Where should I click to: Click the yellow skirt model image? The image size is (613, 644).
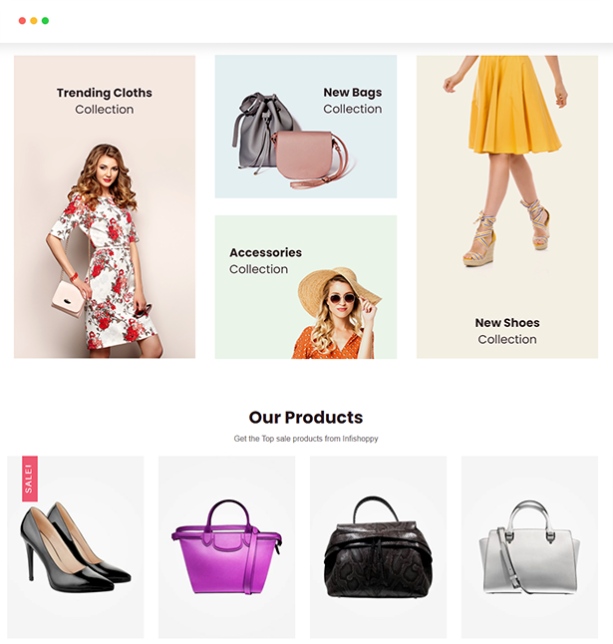point(506,160)
